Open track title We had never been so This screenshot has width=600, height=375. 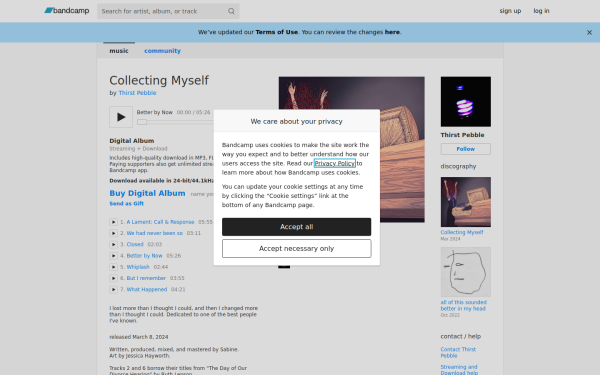tap(155, 233)
